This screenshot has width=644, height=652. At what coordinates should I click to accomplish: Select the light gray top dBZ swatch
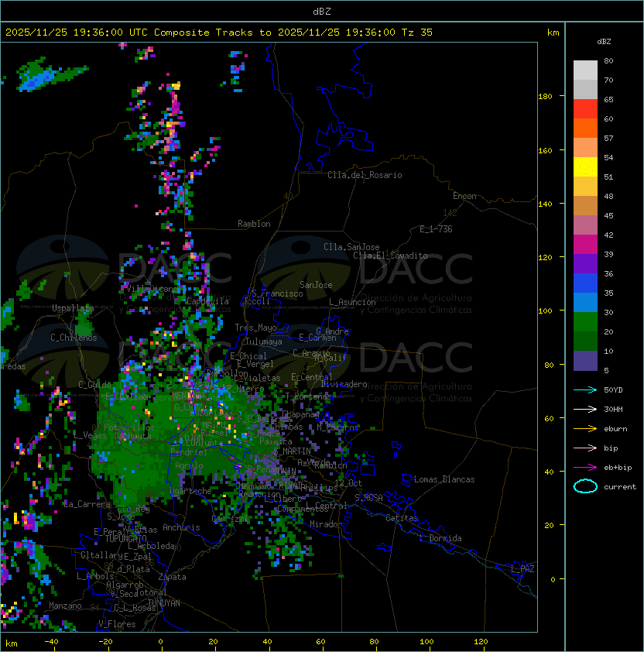585,70
